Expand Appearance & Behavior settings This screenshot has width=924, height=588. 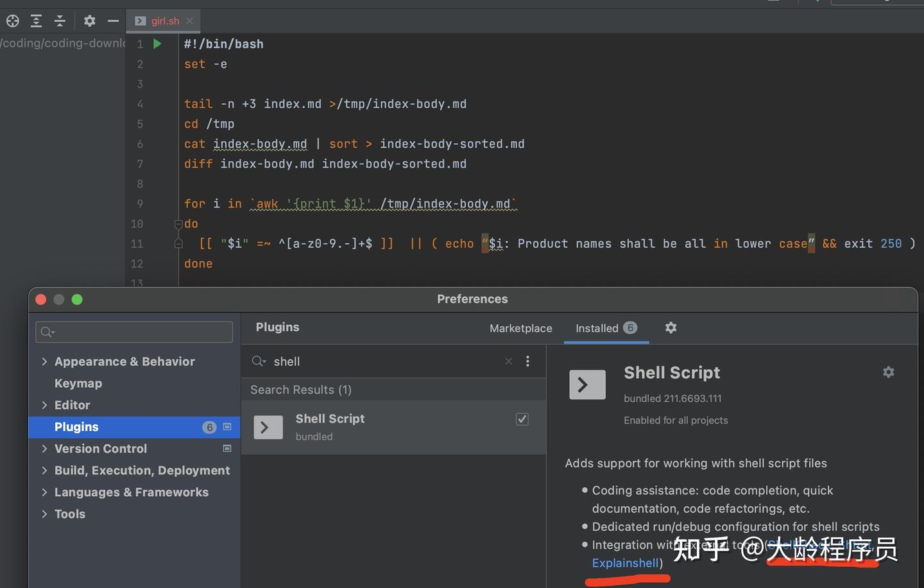click(x=44, y=361)
